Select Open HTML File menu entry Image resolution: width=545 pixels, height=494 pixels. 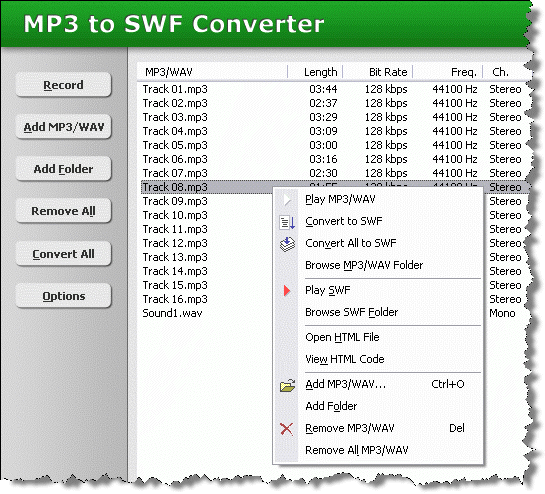tap(378, 337)
